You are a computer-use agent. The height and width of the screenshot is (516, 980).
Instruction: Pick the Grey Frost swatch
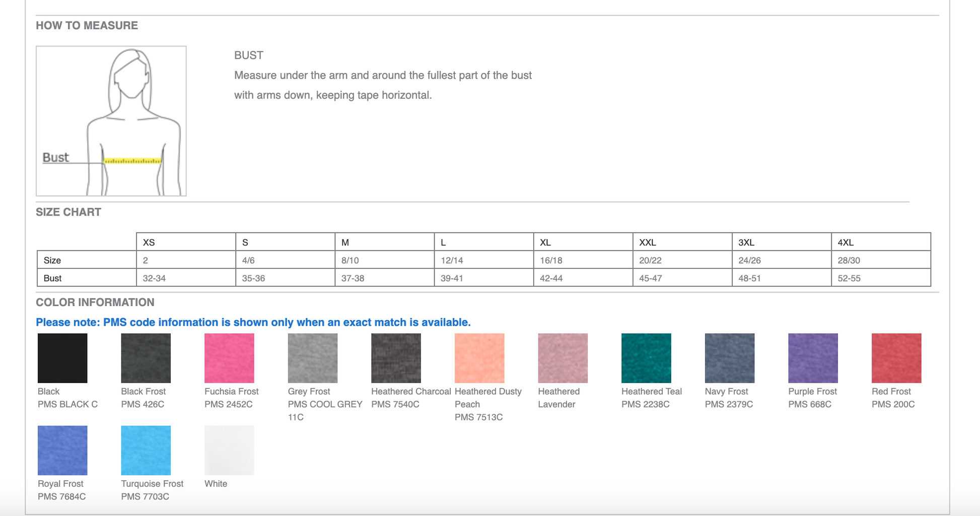coord(313,358)
